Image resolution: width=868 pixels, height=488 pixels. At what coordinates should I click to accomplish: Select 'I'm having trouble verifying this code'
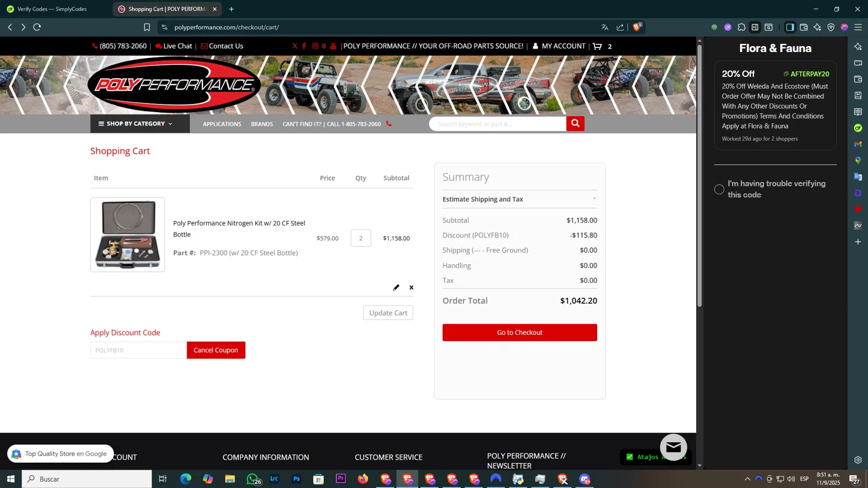point(719,189)
